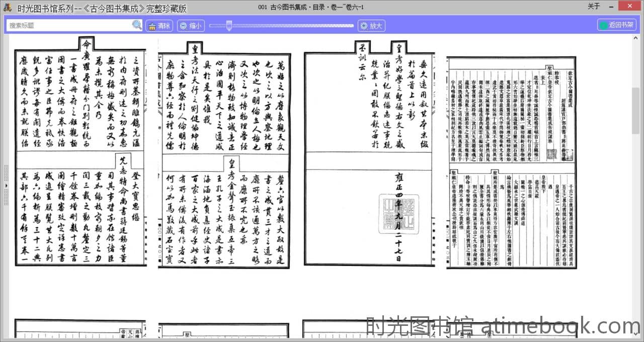Expand the left side panel arrow
Screen dimensions: 644x342
(6, 185)
